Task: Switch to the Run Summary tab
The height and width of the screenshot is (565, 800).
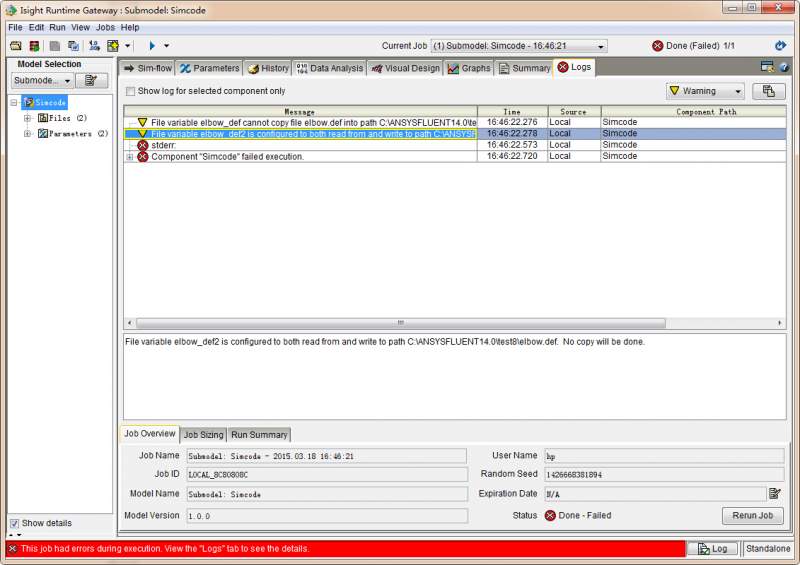Action: (x=259, y=435)
